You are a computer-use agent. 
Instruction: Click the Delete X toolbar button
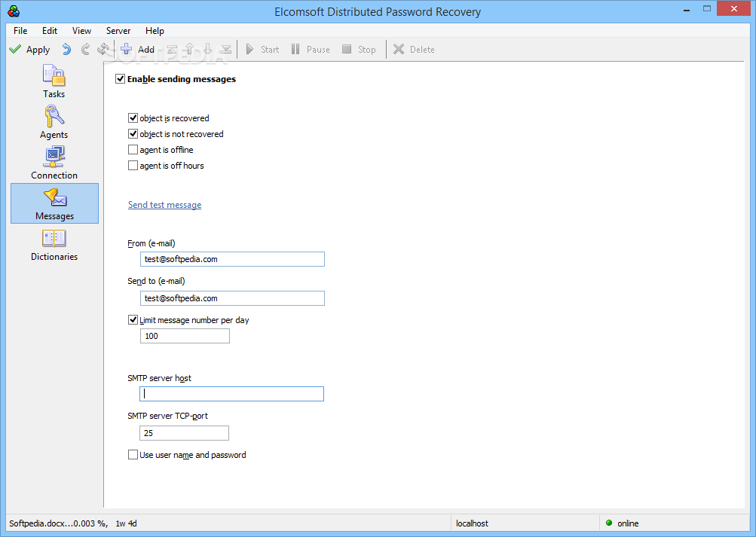coord(414,49)
